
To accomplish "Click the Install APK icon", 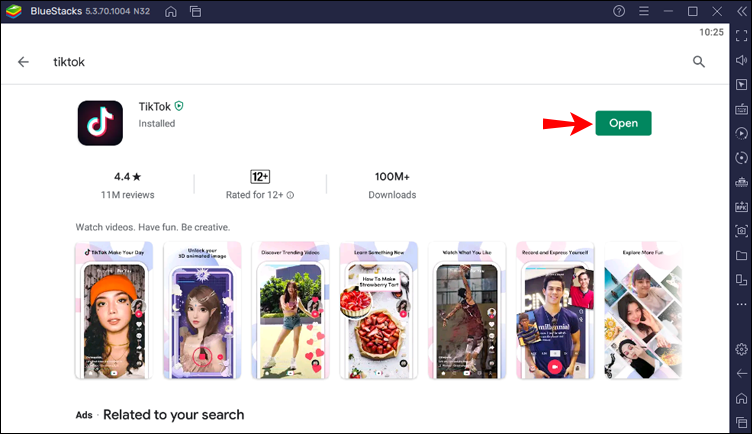I will (741, 207).
